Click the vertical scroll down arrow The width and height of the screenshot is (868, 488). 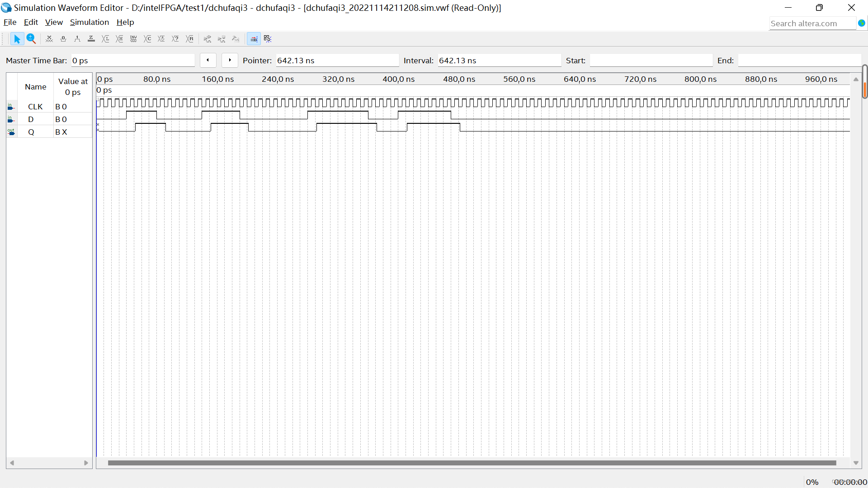click(x=856, y=463)
